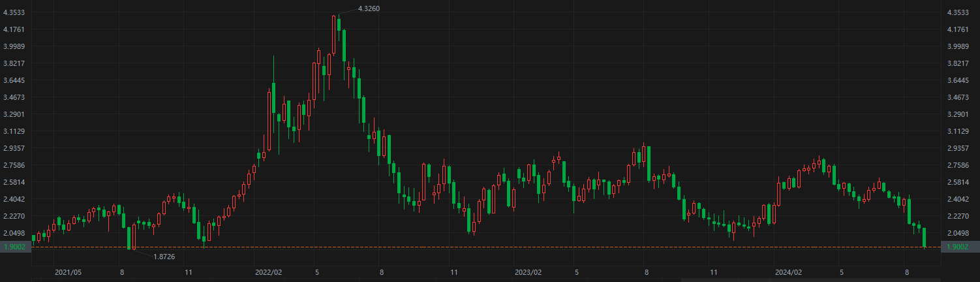Click the 2023/02 date label on time axis
980x282 pixels.
tap(528, 272)
